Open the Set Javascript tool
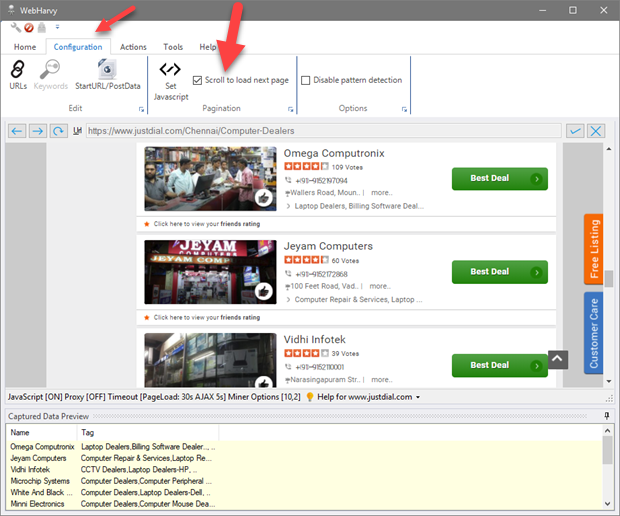620x516 pixels. coord(170,76)
